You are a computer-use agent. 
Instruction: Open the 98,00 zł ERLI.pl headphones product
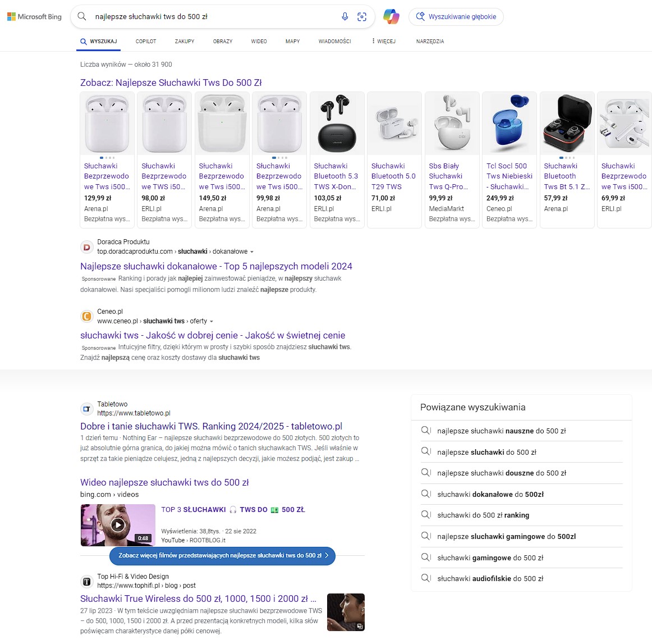point(164,160)
